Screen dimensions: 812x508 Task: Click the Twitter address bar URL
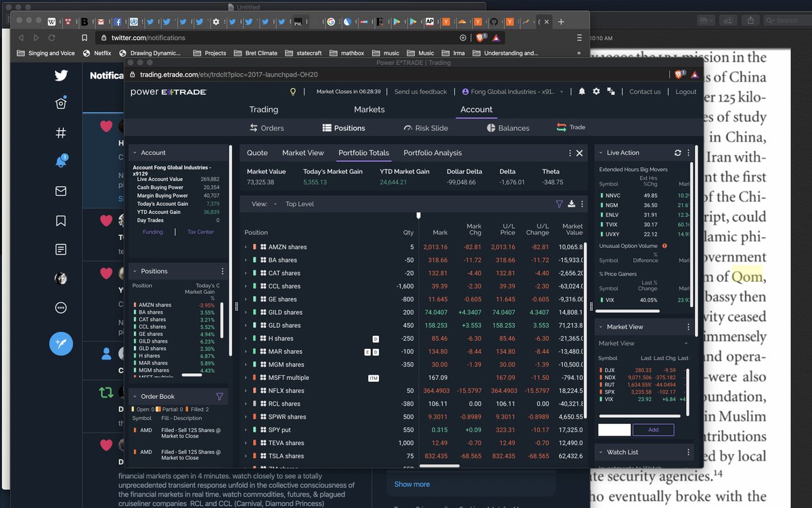(148, 38)
